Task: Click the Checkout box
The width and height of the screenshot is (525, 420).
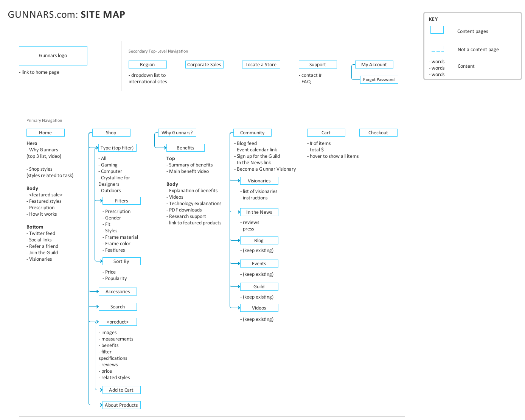Action: (378, 132)
